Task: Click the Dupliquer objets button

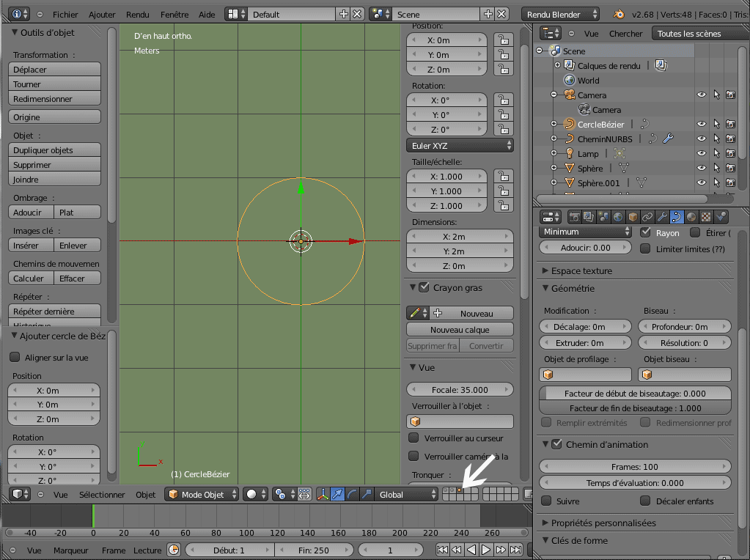Action: (54, 150)
